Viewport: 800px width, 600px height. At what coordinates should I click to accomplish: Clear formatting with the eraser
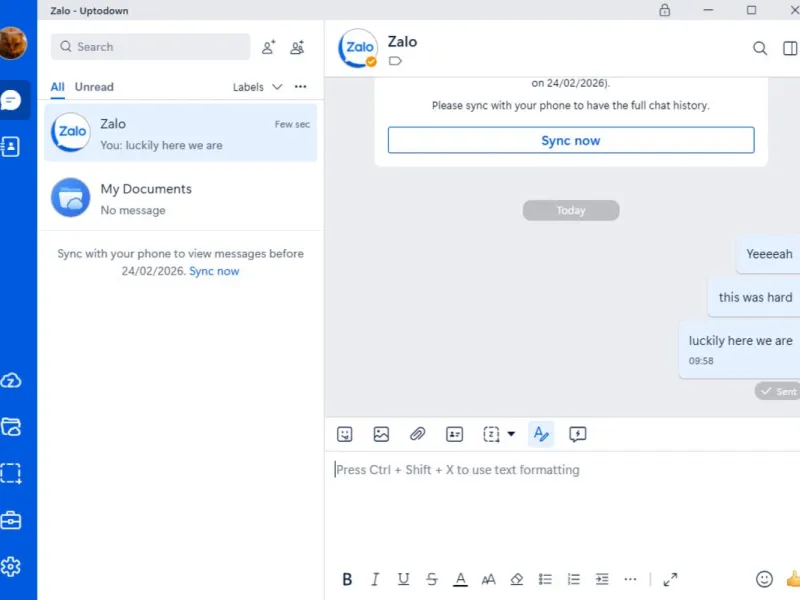[517, 579]
